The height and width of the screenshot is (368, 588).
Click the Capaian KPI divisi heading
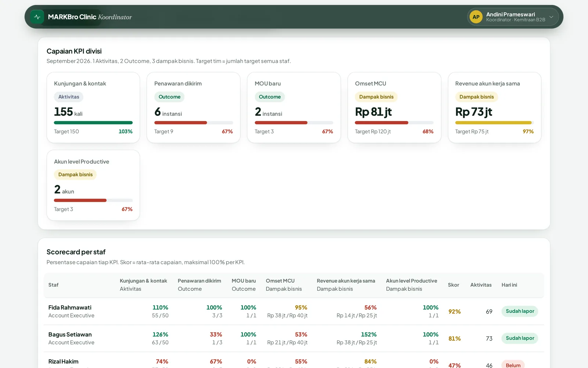(x=74, y=51)
